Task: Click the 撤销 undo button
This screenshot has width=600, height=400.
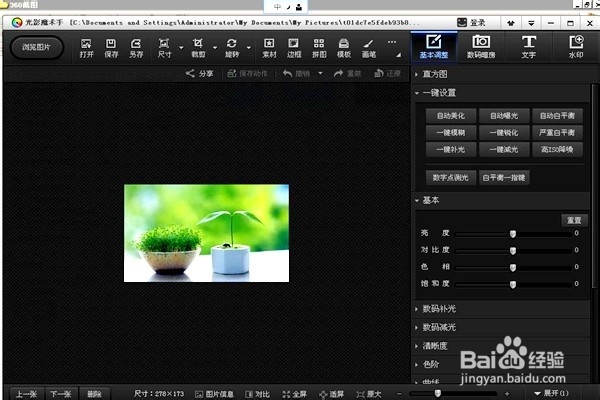Action: click(x=296, y=73)
